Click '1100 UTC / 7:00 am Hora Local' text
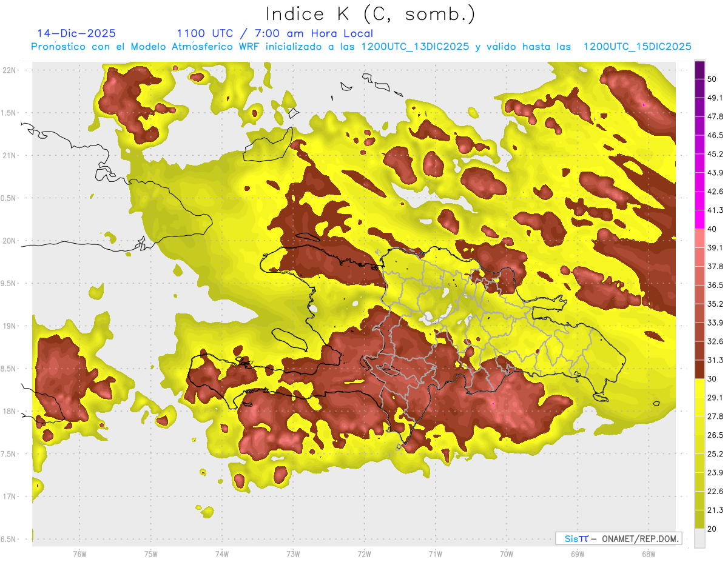The height and width of the screenshot is (562, 728). pyautogui.click(x=275, y=33)
